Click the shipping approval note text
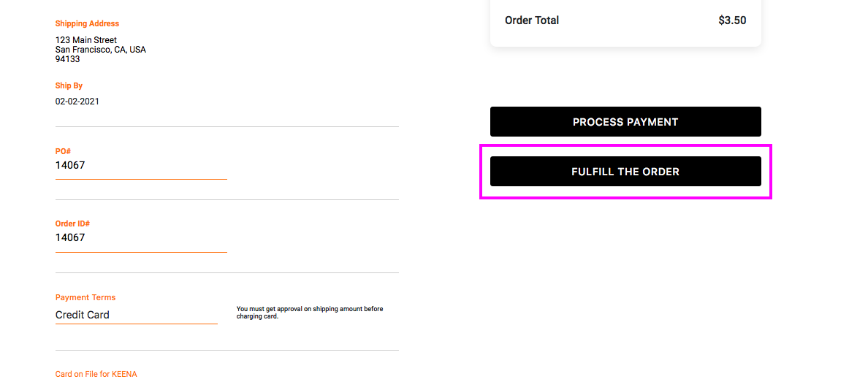The width and height of the screenshot is (868, 382). click(x=309, y=313)
